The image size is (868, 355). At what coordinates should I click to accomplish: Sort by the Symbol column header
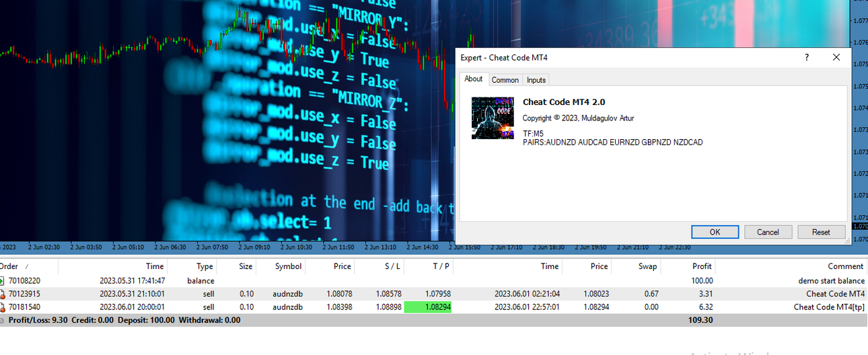(x=288, y=266)
